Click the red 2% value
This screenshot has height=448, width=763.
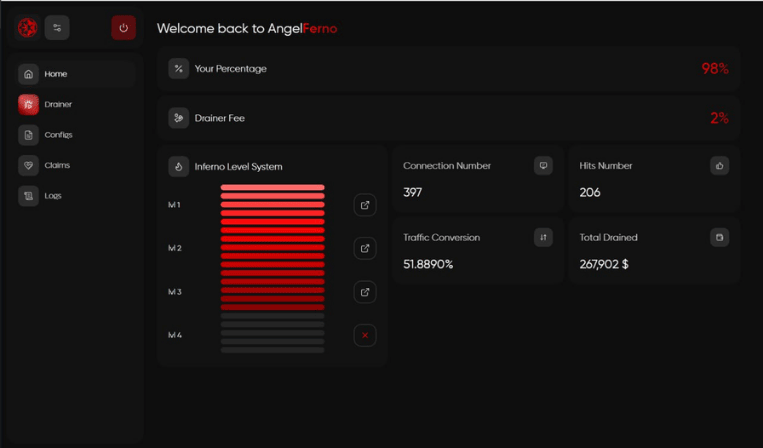click(719, 118)
